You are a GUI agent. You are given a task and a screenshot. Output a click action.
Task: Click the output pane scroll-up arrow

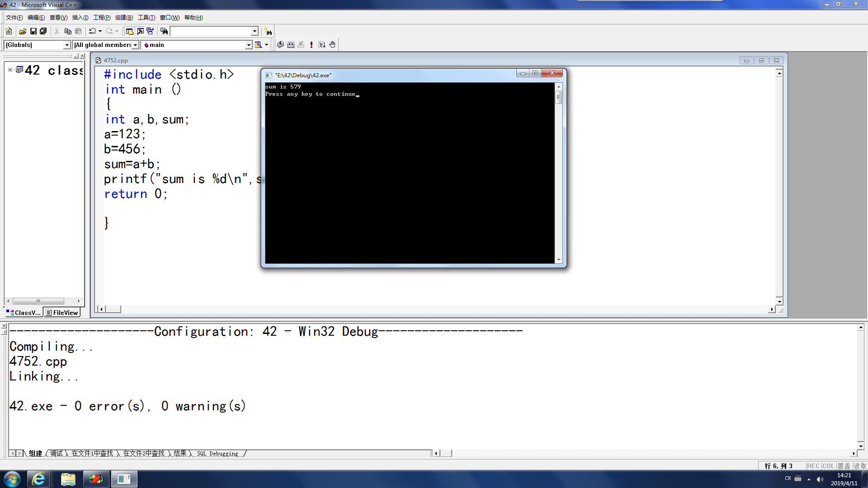tap(861, 327)
